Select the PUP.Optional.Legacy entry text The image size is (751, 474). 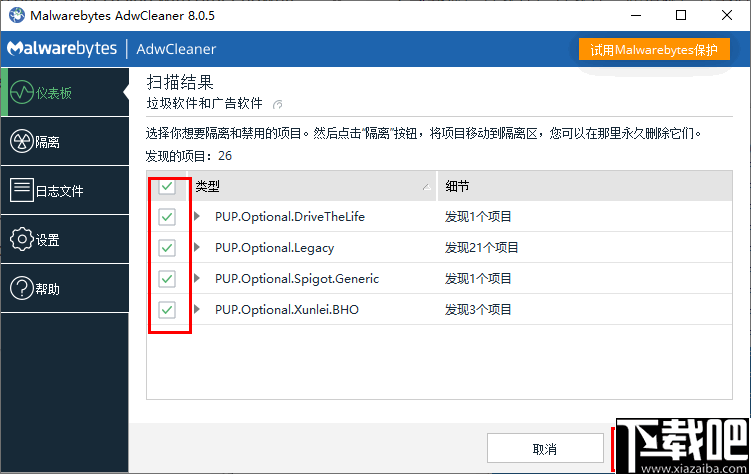click(x=274, y=248)
